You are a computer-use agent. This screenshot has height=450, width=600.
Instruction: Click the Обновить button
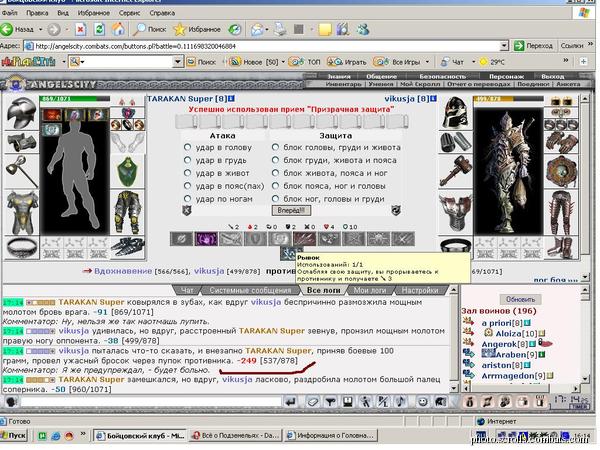[520, 299]
